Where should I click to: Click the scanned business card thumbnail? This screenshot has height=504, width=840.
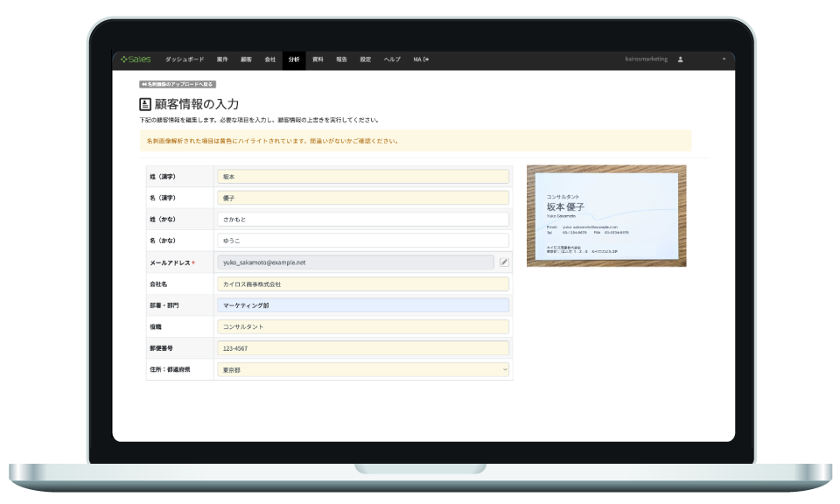coord(605,215)
